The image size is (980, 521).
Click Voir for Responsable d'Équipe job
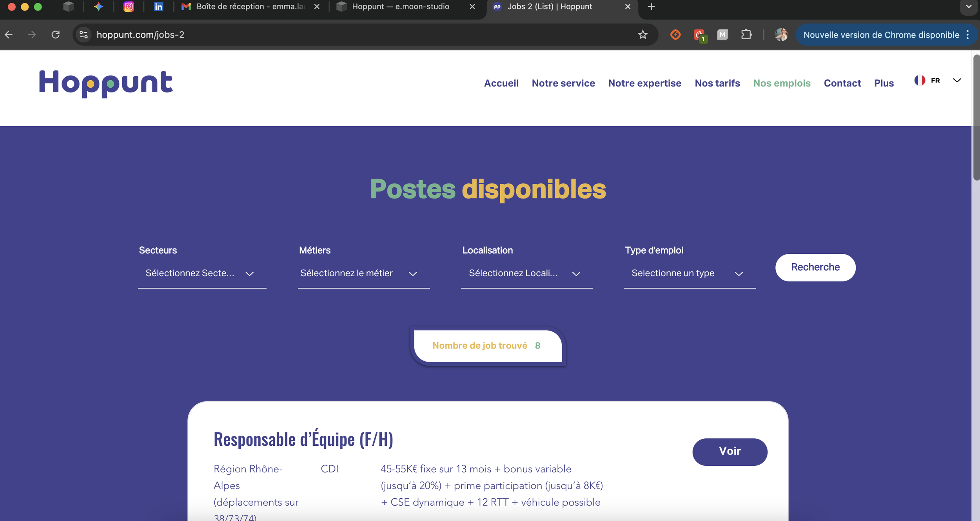pyautogui.click(x=729, y=451)
